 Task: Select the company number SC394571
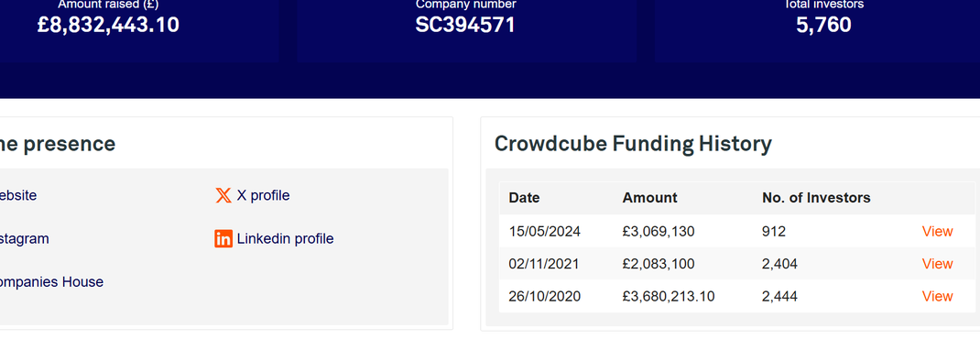465,25
